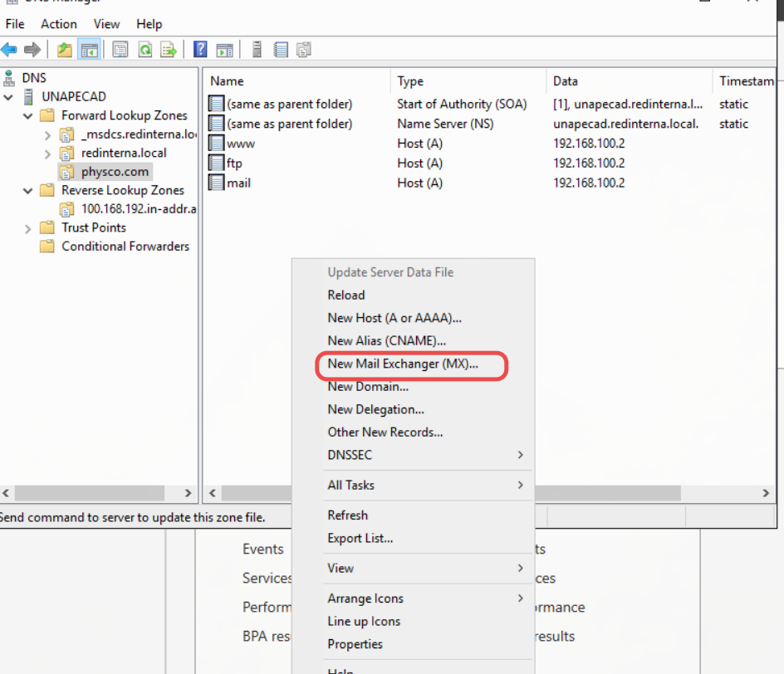
Task: Open the Properties toolbar icon
Action: tap(120, 50)
